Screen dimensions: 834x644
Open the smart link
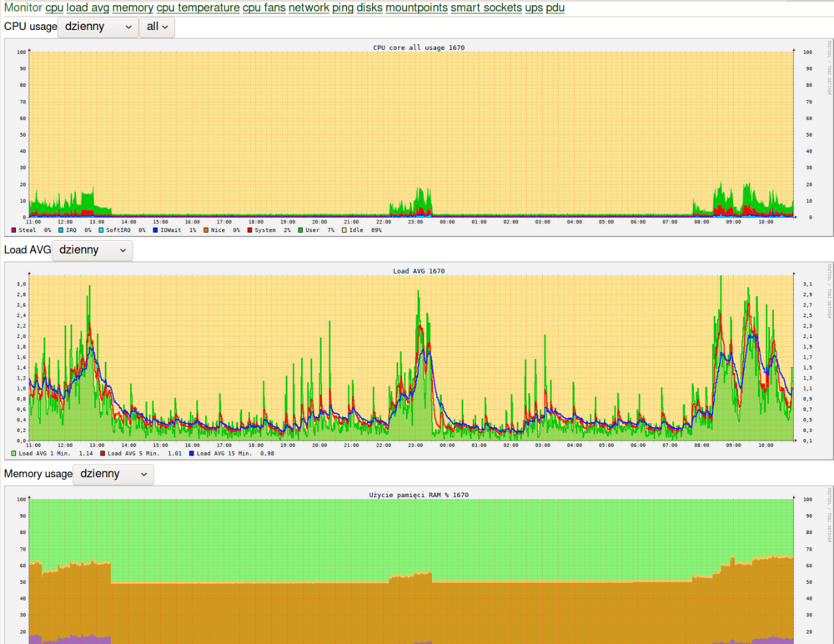click(466, 8)
